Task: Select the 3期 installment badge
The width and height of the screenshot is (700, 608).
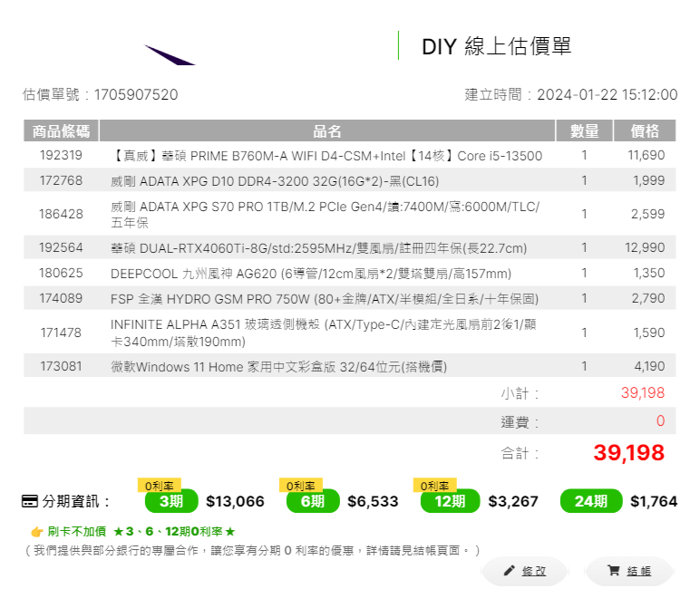Action: tap(171, 501)
